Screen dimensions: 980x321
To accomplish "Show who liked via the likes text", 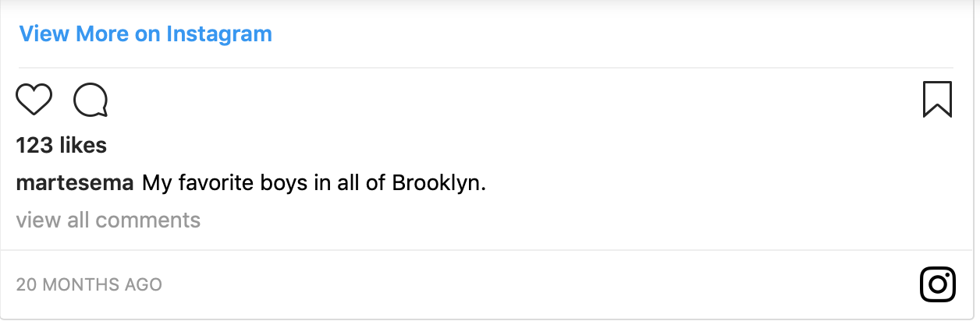I will tap(61, 145).
